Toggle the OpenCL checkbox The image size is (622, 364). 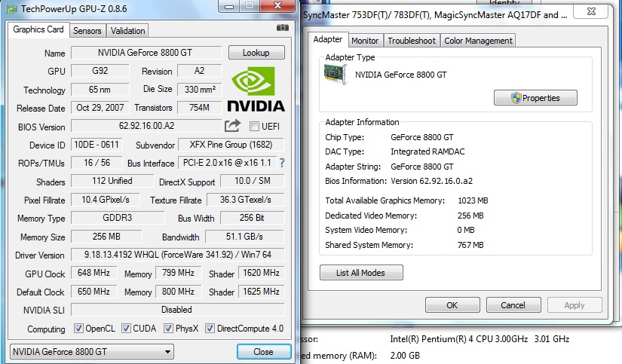78,329
